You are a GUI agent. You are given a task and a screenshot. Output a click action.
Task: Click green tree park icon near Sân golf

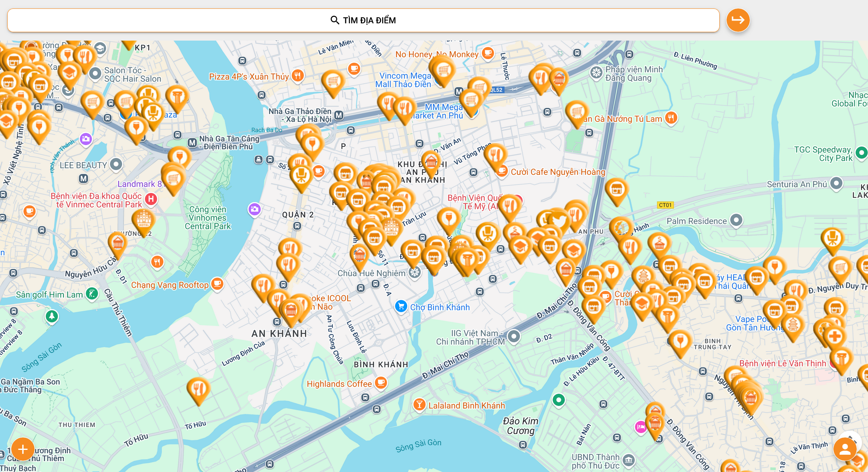[x=51, y=316]
